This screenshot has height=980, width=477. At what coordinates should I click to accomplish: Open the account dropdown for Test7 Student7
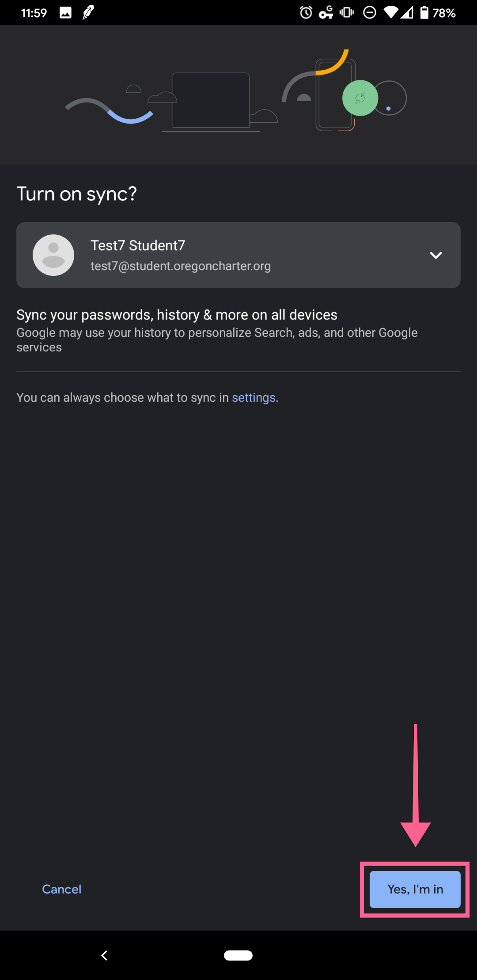[435, 255]
